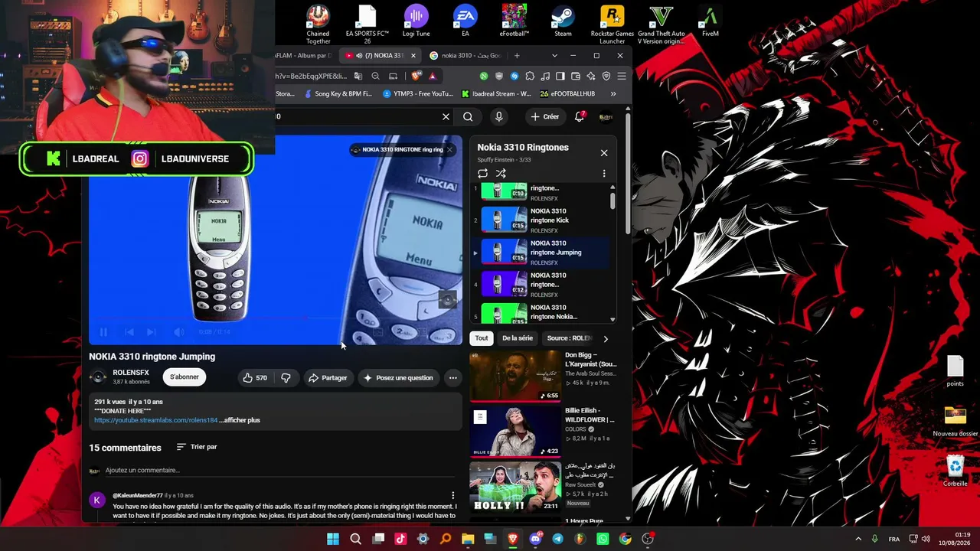
Task: Open Don Bigg L'Karyanist video thumbnail
Action: pos(514,376)
